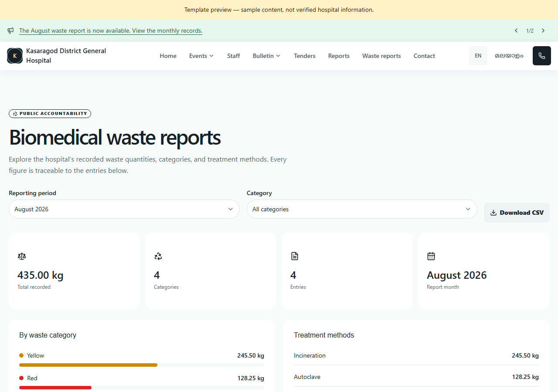
Task: Click the Red category progress bar
Action: [x=142, y=388]
